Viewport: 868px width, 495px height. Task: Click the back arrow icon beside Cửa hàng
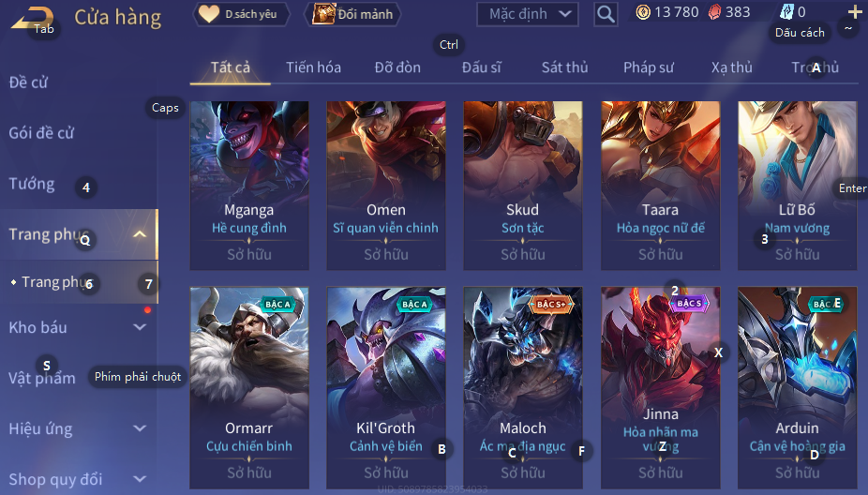coord(32,19)
